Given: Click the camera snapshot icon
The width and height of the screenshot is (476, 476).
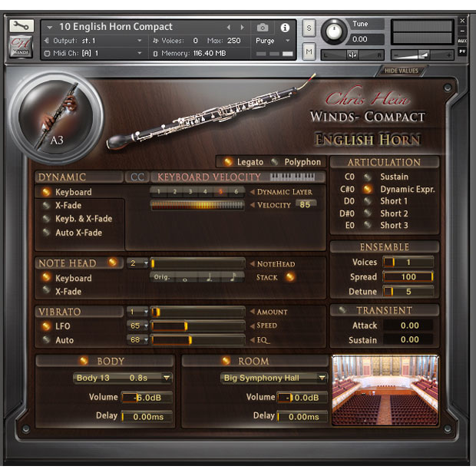Looking at the screenshot, I should [x=263, y=27].
